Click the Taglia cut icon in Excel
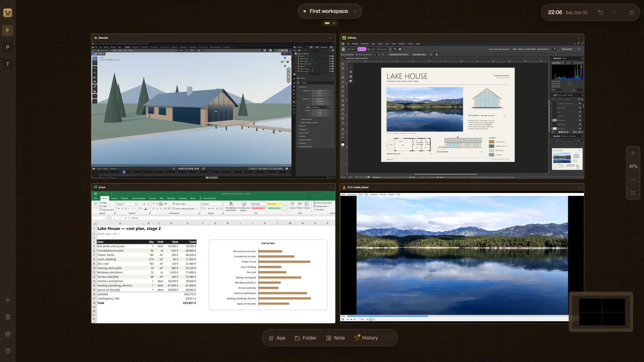The image size is (644, 362). (100, 203)
